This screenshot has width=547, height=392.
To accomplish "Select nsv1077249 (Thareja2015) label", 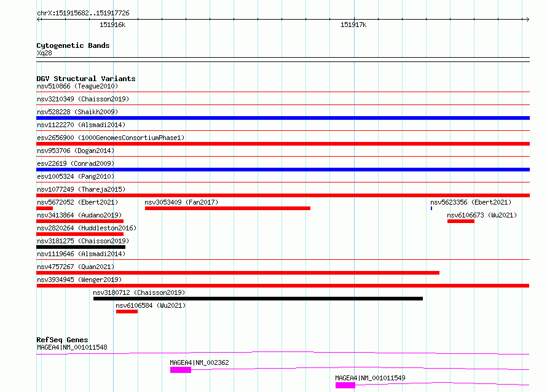I will click(x=81, y=189).
